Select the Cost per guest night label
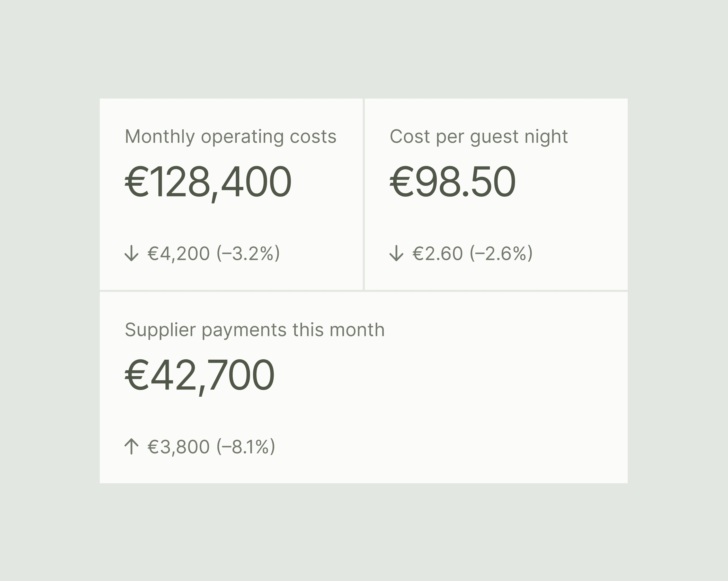The width and height of the screenshot is (728, 581). (x=478, y=137)
